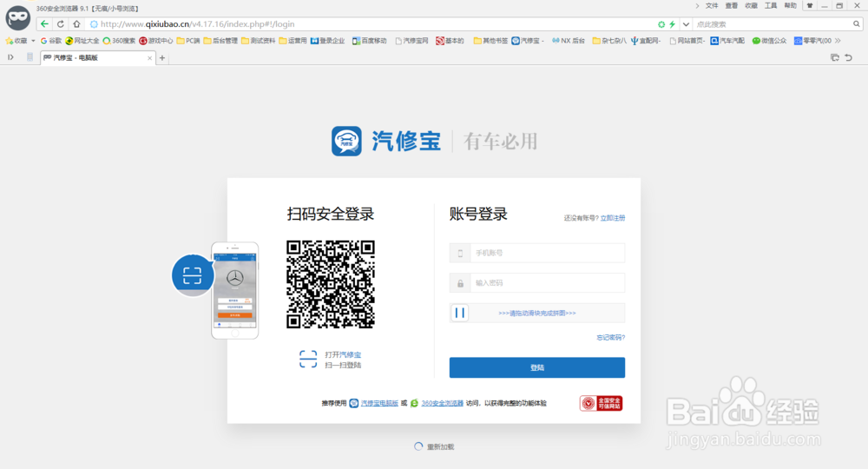The width and height of the screenshot is (868, 469).
Task: Click the 立即注册 register link
Action: (x=613, y=218)
